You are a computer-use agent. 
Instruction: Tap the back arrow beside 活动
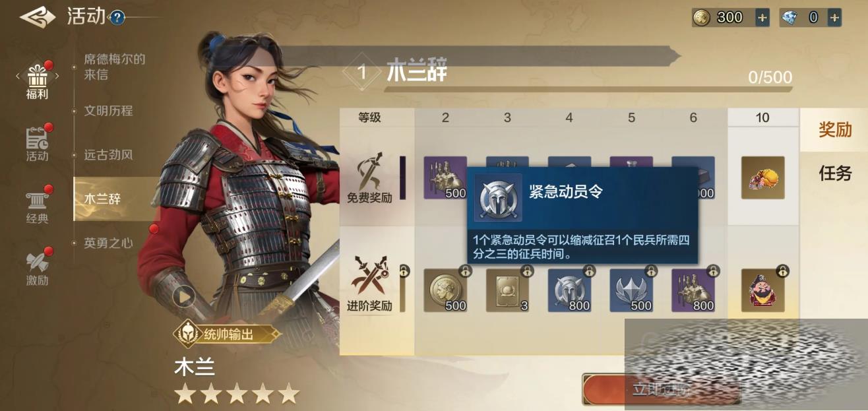click(x=37, y=17)
